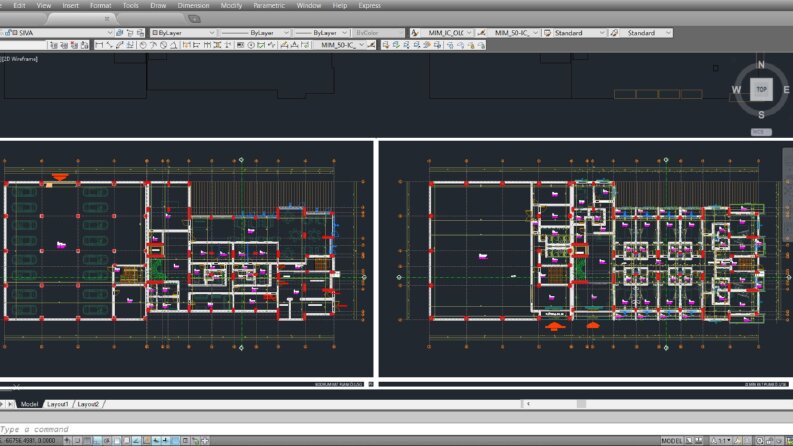The image size is (793, 446).
Task: Open the Draw menu
Action: point(158,6)
